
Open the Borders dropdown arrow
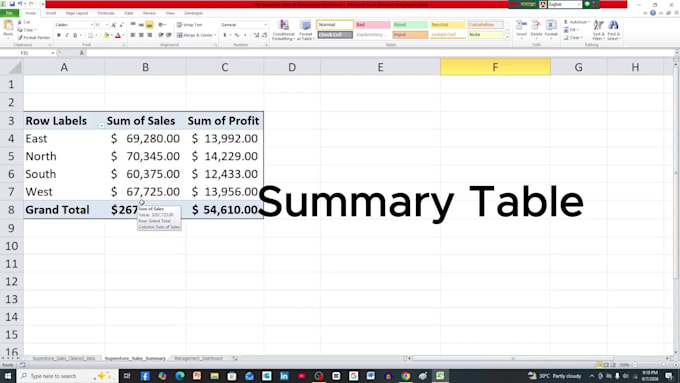[x=96, y=35]
